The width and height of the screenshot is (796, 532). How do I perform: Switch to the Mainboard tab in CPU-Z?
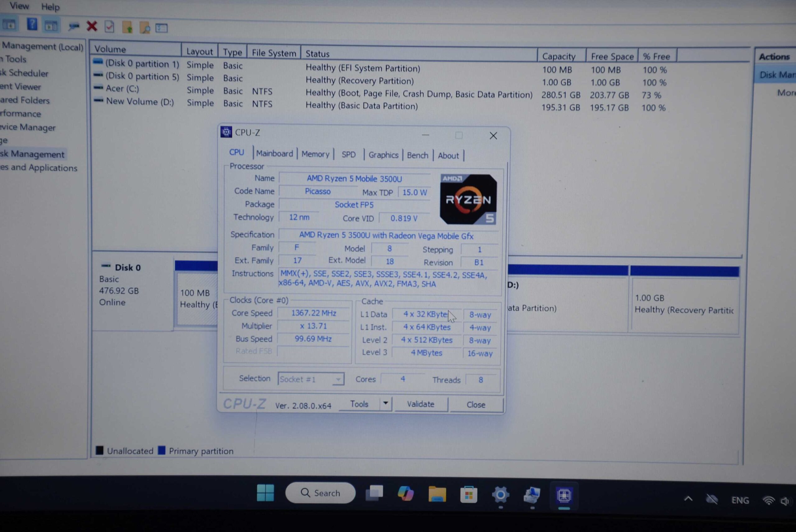274,153
